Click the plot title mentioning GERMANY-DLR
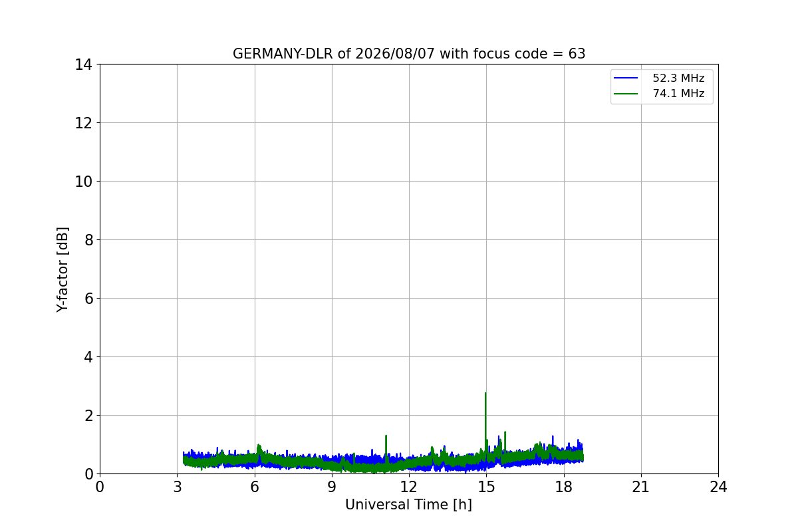 [x=409, y=54]
